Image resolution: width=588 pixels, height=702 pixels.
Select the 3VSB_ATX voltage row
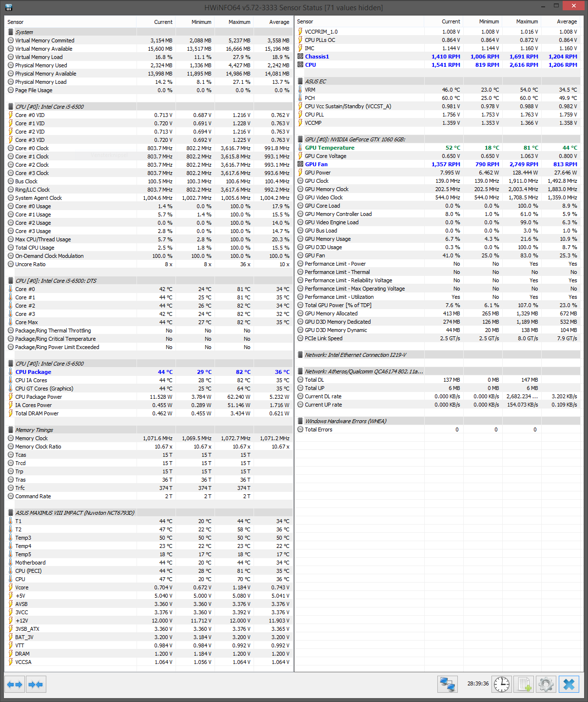click(x=148, y=629)
